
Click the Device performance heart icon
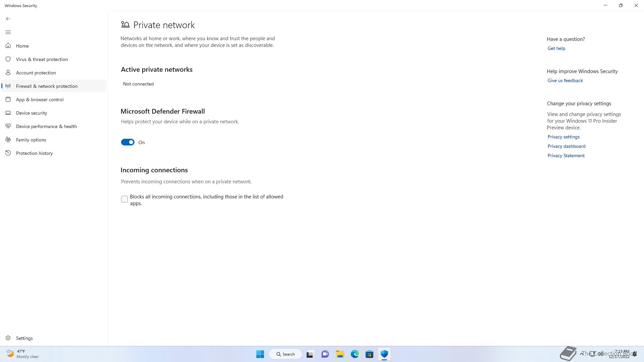(8, 126)
